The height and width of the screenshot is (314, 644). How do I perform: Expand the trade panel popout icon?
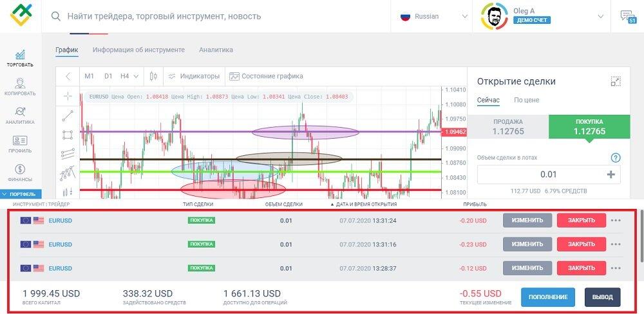point(615,81)
